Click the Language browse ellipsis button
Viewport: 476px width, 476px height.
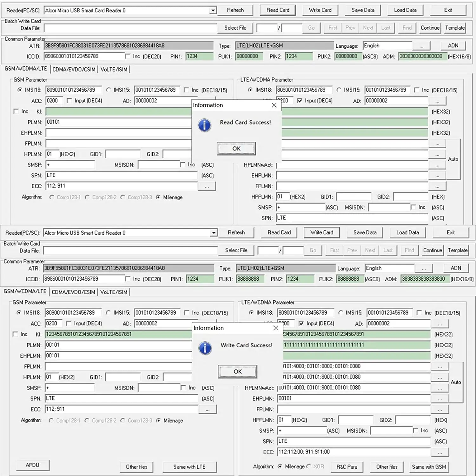coord(421,45)
